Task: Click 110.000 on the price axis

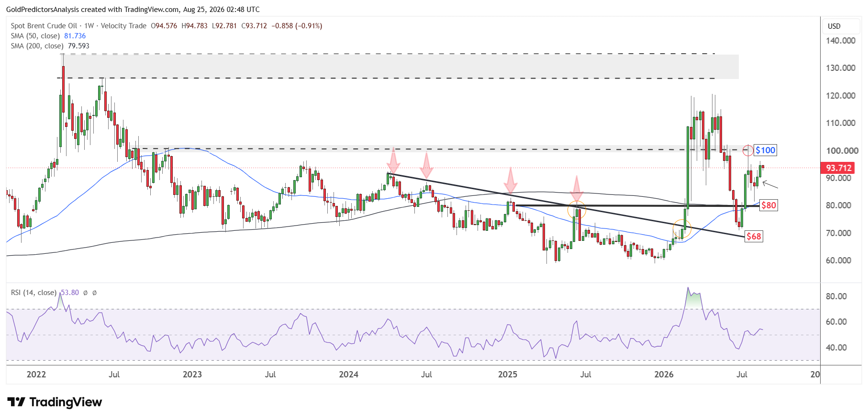Action: pos(841,123)
